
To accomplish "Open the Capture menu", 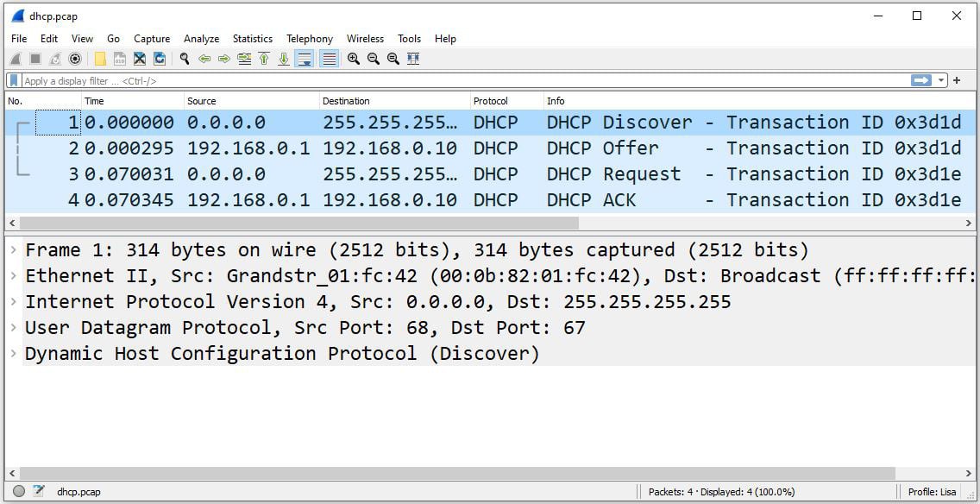I will pos(152,39).
